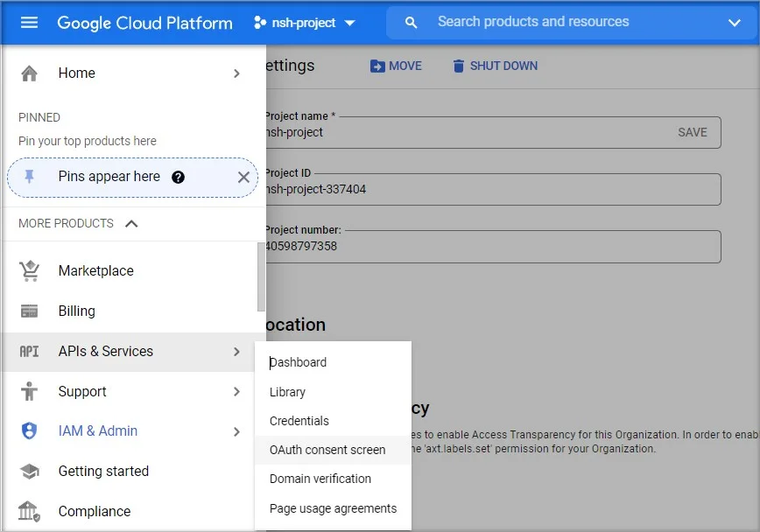Click the Search products and resources field
The width and height of the screenshot is (760, 532).
(560, 22)
